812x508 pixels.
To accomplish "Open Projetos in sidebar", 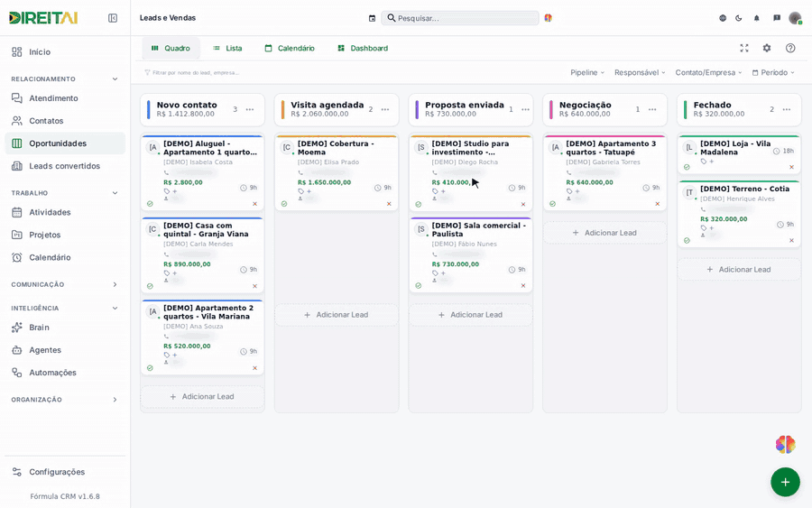I will click(65, 236).
